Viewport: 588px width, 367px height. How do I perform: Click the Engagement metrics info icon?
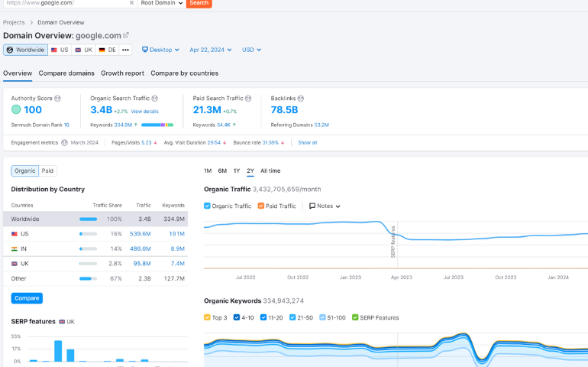pyautogui.click(x=64, y=142)
